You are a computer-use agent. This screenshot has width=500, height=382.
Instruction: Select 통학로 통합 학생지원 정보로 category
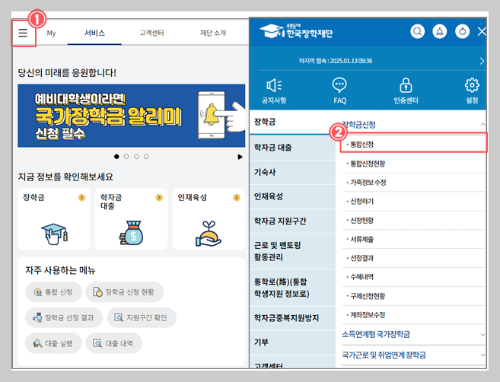tap(293, 288)
